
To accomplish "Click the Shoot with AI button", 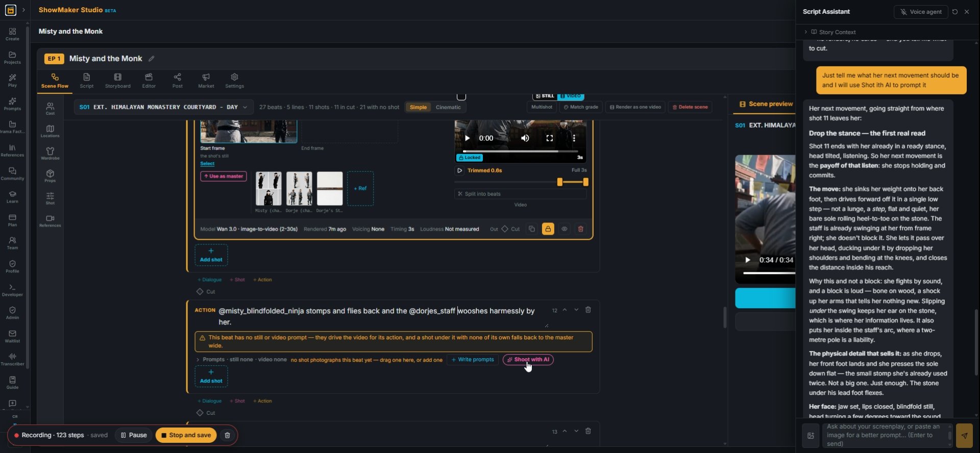I will coord(528,360).
